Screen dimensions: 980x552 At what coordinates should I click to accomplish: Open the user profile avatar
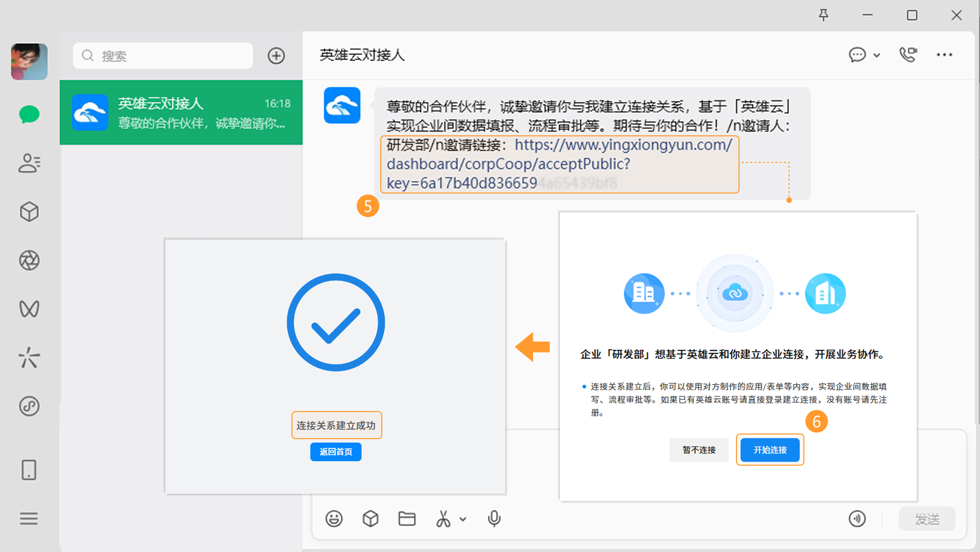pyautogui.click(x=29, y=61)
